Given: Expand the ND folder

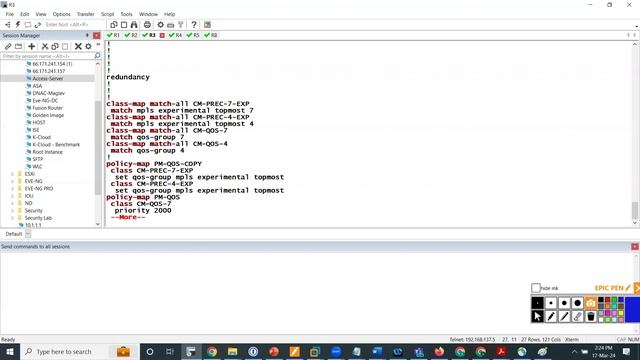Looking at the screenshot, I should 12,203.
